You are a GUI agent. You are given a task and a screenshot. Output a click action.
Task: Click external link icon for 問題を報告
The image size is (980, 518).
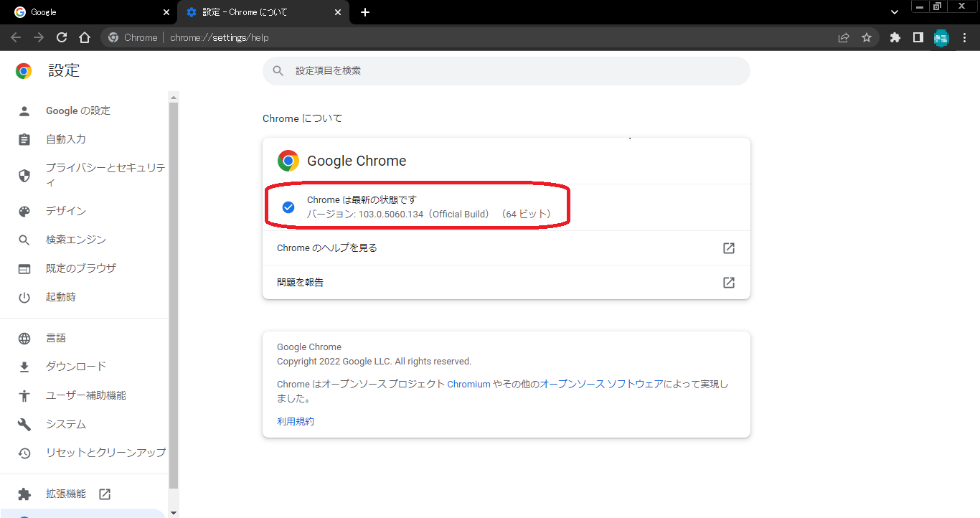[729, 283]
